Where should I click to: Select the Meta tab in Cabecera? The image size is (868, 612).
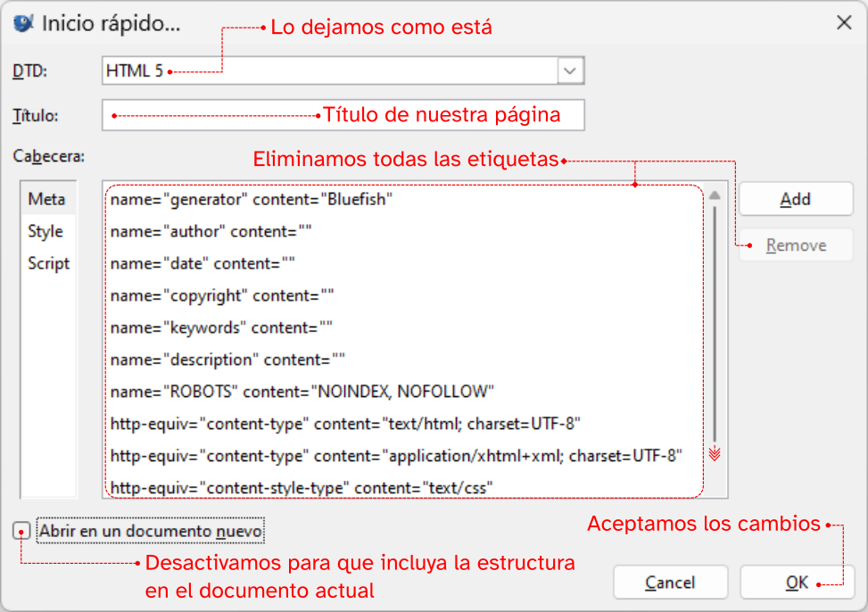46,199
